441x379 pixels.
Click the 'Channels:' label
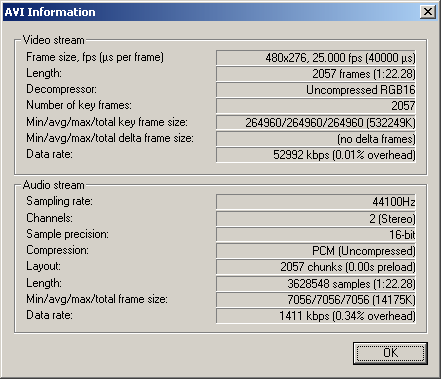point(49,218)
